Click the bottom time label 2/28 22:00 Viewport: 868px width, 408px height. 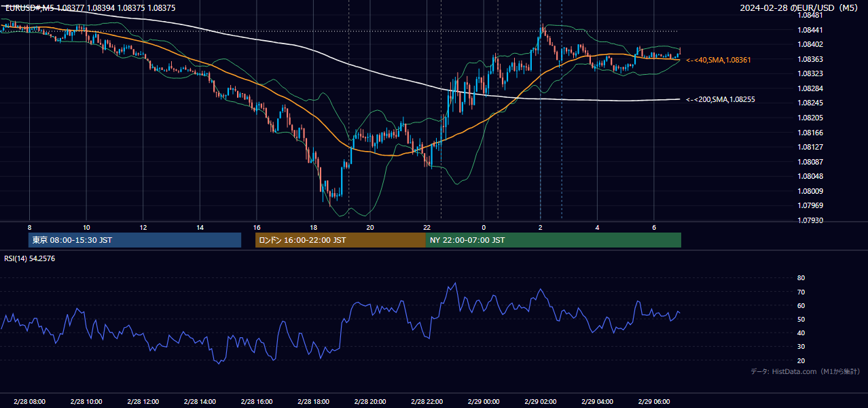pyautogui.click(x=427, y=402)
